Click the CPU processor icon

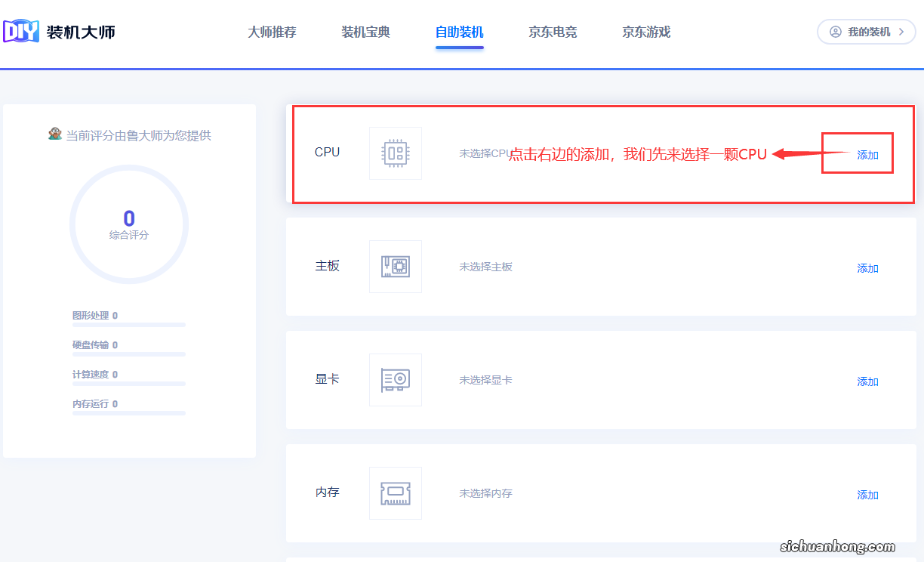pyautogui.click(x=395, y=153)
